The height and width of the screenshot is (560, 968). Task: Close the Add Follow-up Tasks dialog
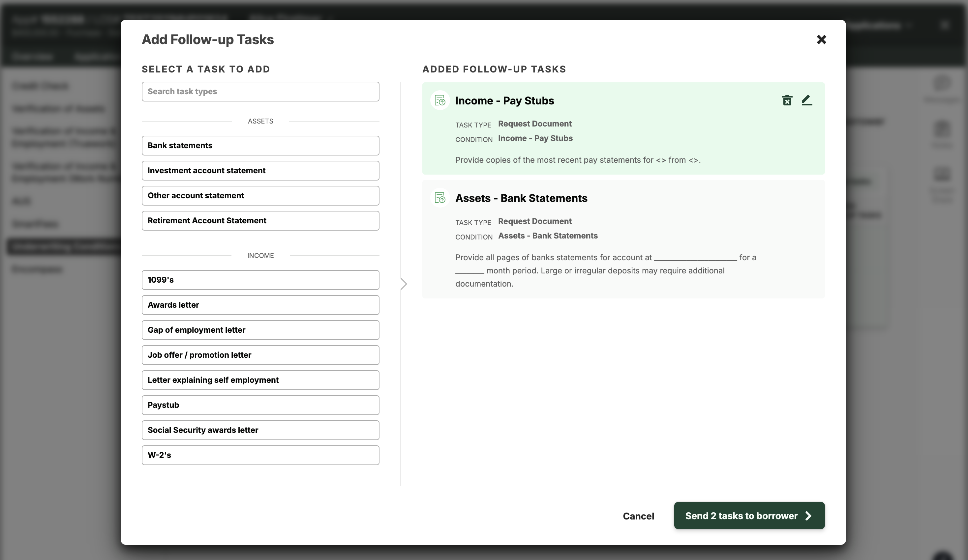[821, 40]
